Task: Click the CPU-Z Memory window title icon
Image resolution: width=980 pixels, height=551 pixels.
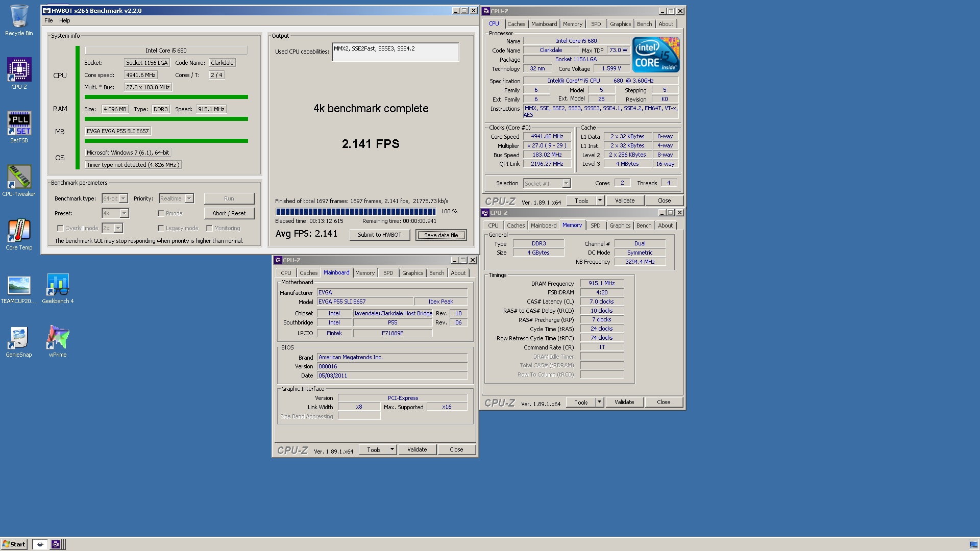Action: [486, 213]
